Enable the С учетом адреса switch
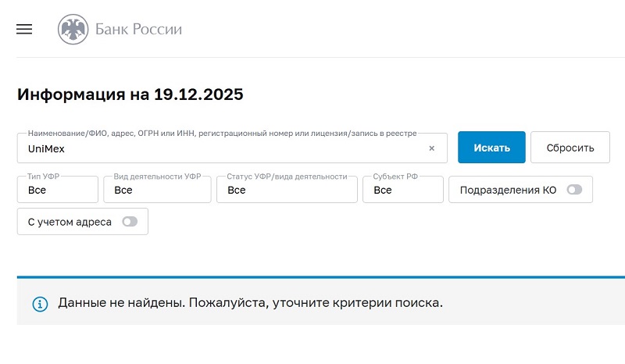 point(130,222)
